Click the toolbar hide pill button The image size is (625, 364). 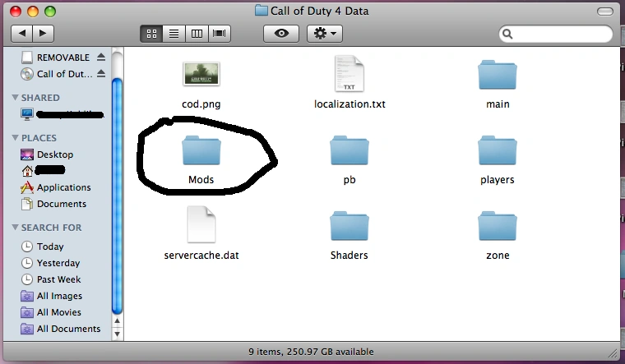[604, 12]
